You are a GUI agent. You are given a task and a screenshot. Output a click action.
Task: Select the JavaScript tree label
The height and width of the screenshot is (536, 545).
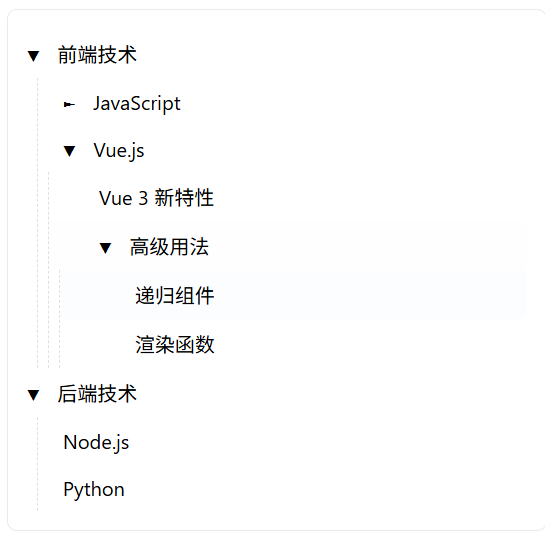(x=137, y=104)
